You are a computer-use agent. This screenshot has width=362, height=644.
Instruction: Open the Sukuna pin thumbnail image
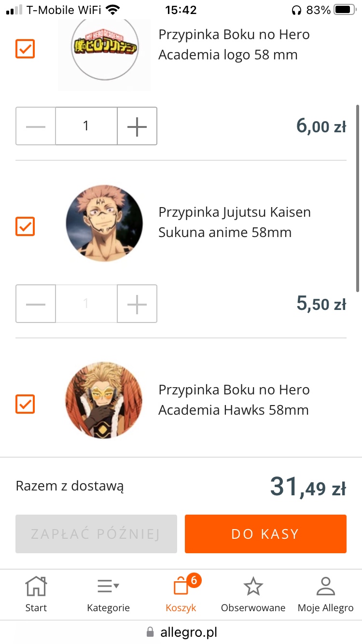pos(104,223)
